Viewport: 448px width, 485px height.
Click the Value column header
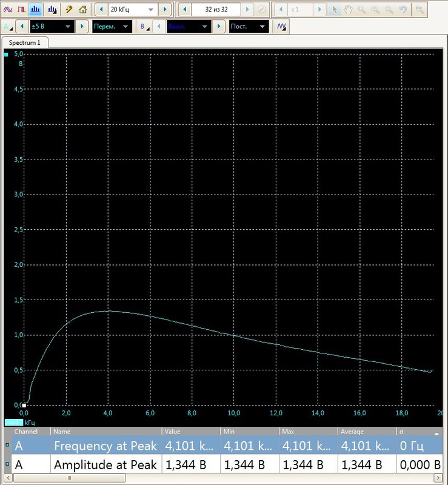(191, 432)
